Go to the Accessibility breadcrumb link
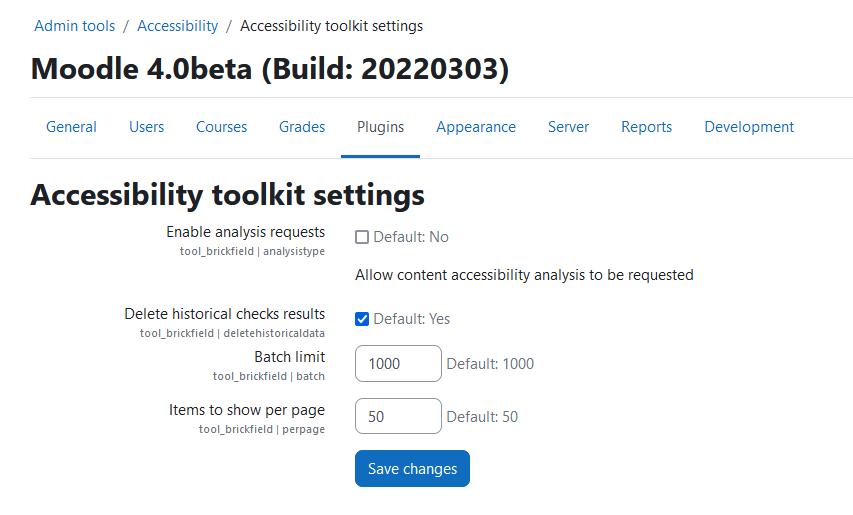853x515 pixels. click(177, 26)
